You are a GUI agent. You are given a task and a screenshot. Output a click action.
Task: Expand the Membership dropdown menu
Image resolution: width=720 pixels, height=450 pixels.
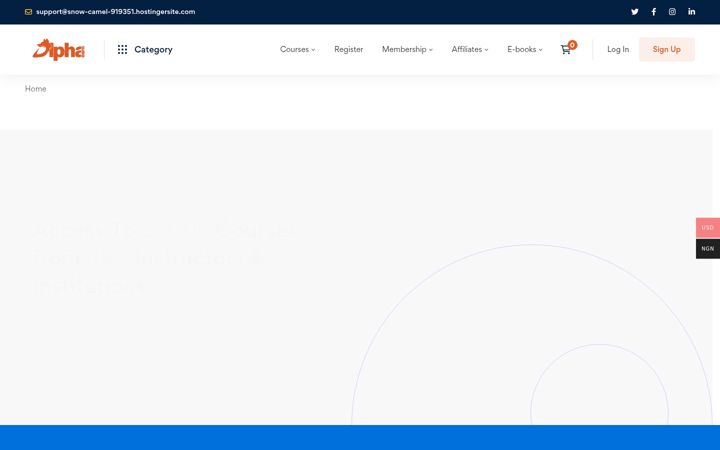tap(407, 49)
